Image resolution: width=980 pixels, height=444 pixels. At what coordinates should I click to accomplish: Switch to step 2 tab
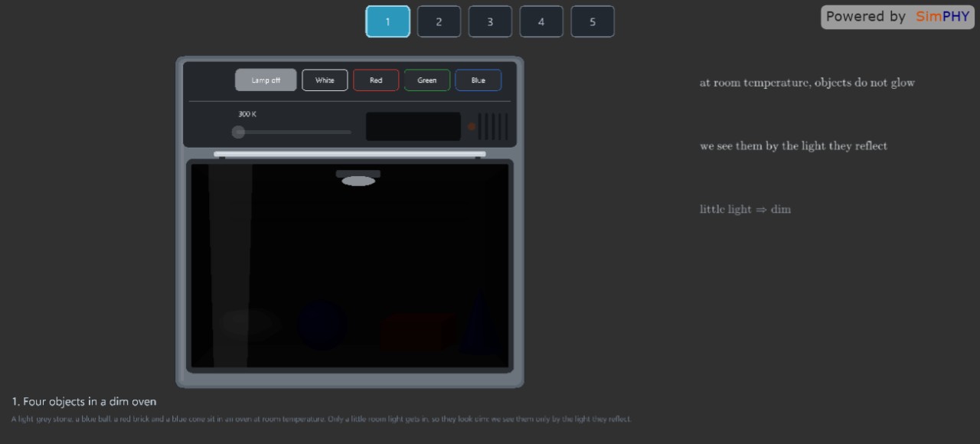point(439,21)
